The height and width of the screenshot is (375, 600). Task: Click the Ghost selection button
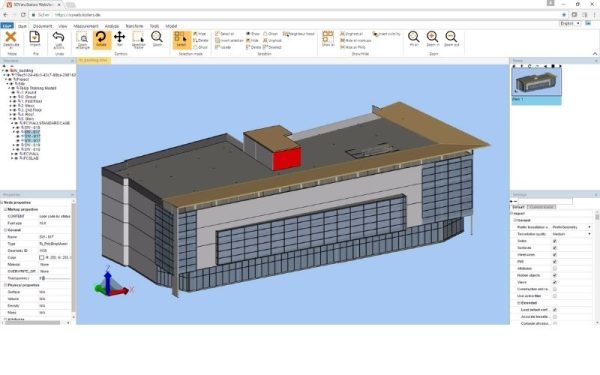[x=271, y=34]
